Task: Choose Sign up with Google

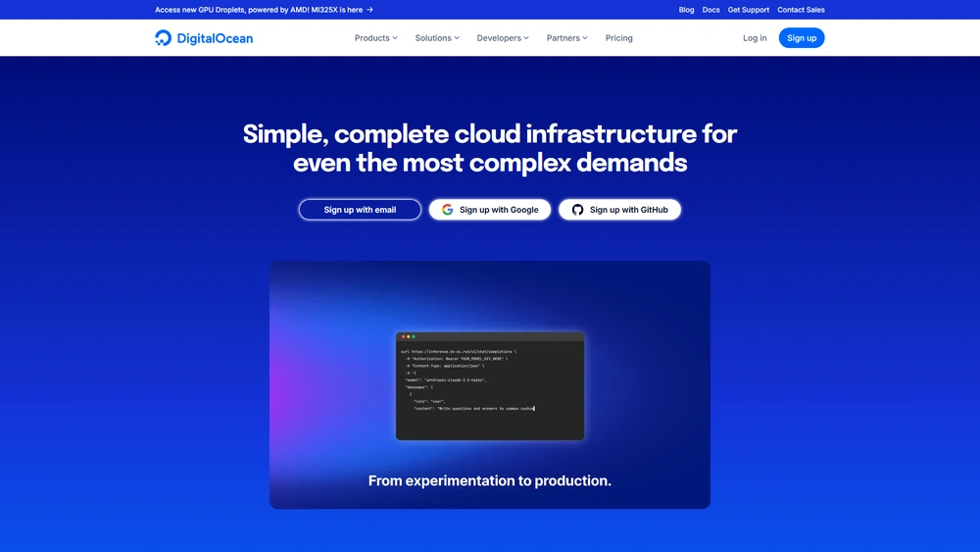Action: tap(489, 210)
